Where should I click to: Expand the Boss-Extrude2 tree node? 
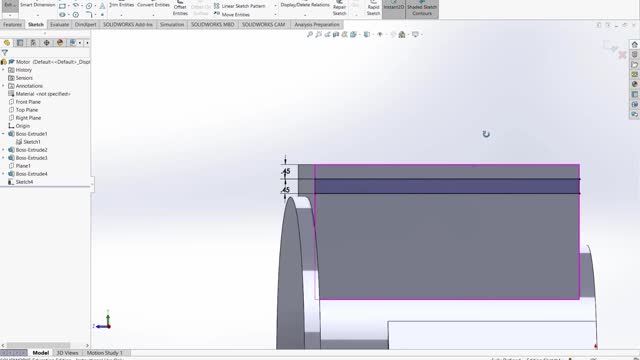point(3,150)
